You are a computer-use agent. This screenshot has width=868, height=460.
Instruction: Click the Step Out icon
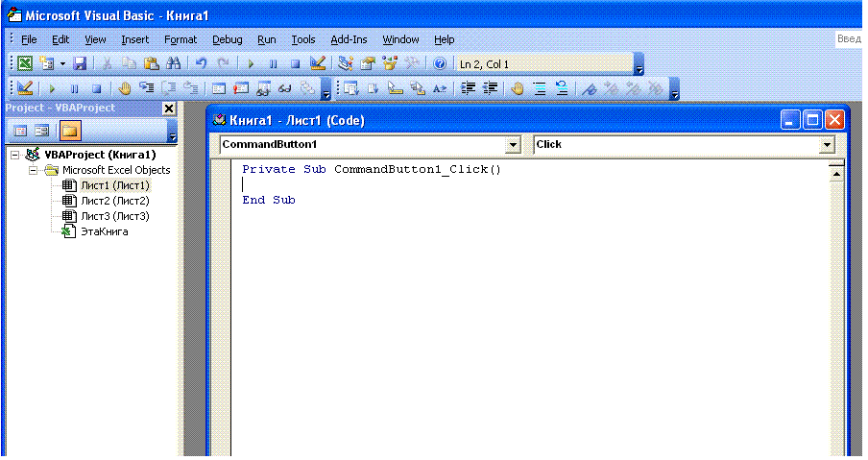(191, 88)
